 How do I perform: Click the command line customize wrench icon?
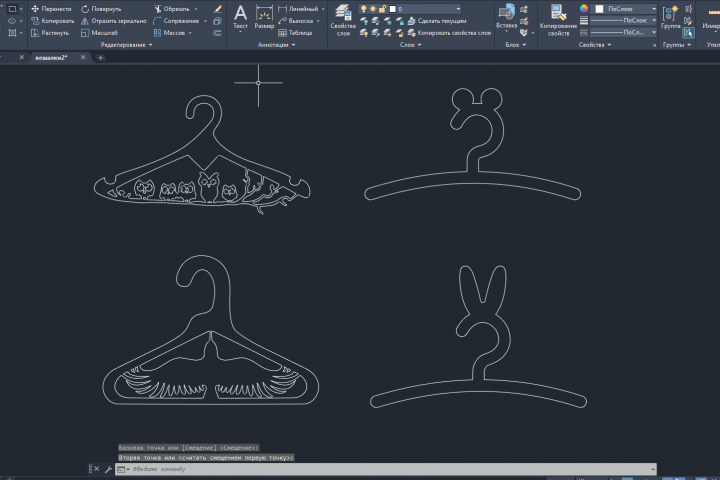click(x=108, y=469)
